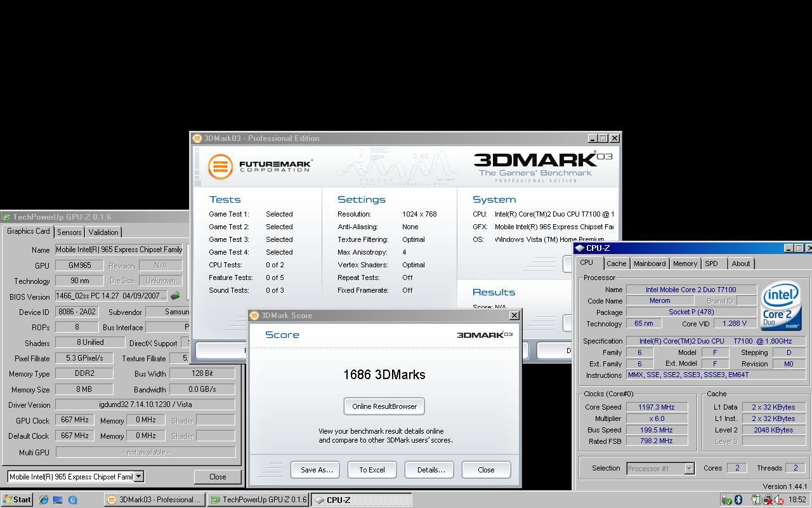Click the GPU-Z Name field
812x508 pixels.
pos(119,250)
